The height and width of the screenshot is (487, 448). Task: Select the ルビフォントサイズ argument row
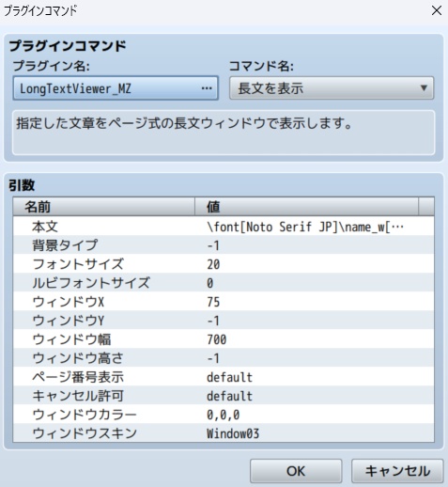click(224, 283)
